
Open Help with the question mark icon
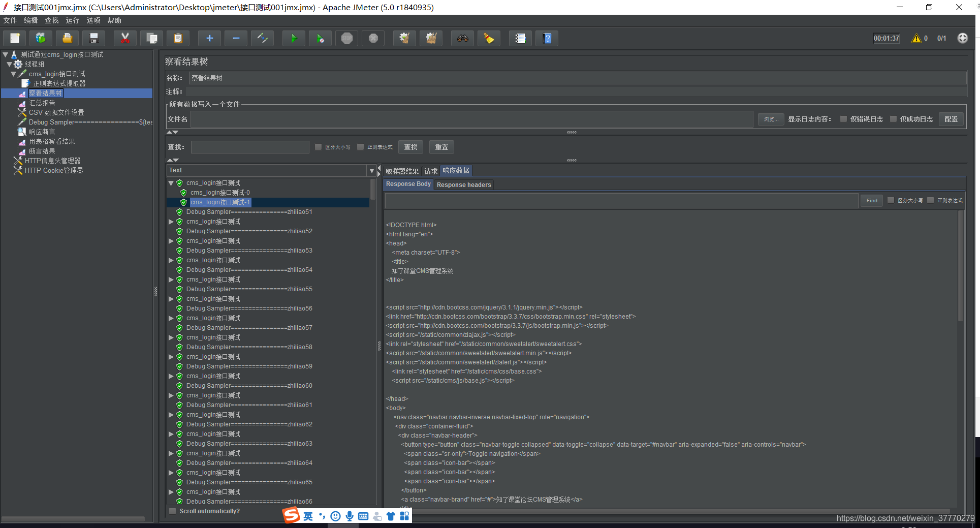click(547, 38)
